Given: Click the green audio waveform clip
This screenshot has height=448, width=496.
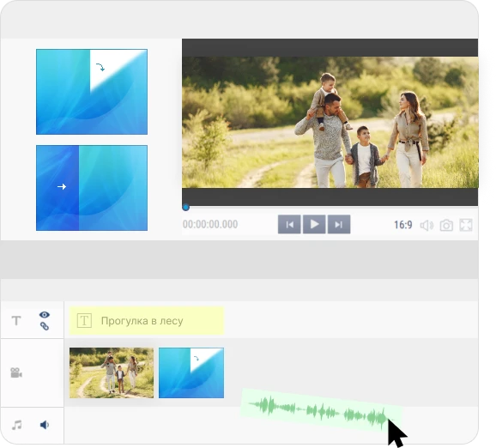Looking at the screenshot, I should [321, 410].
